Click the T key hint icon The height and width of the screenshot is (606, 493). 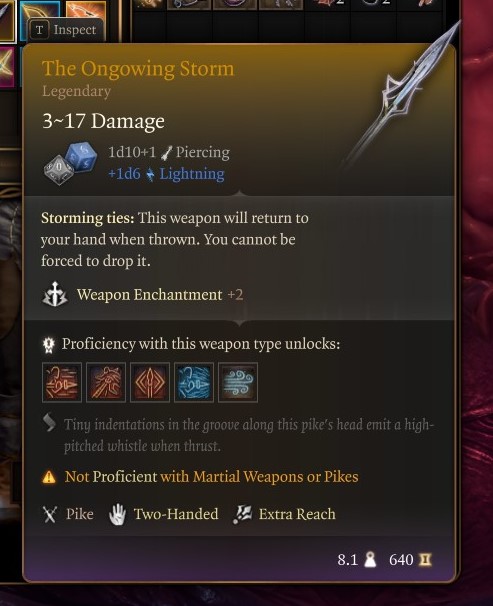point(40,30)
